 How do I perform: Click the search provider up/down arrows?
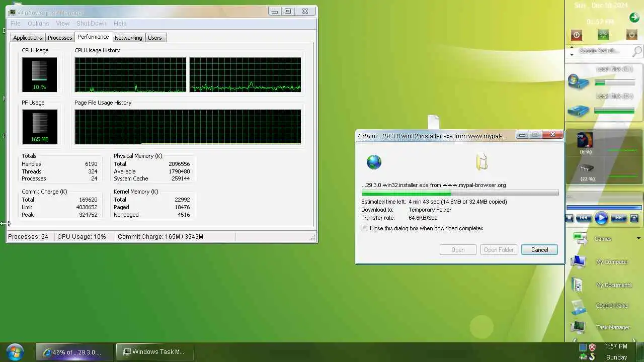click(572, 51)
